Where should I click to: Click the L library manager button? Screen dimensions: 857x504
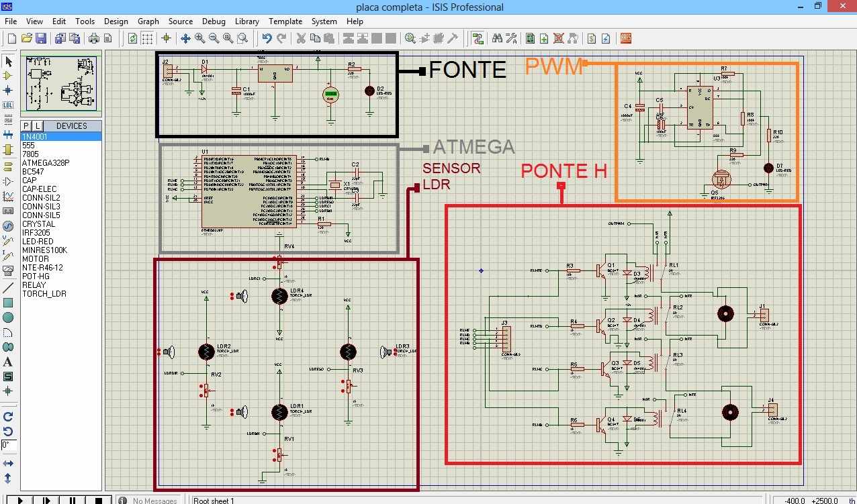(x=37, y=126)
